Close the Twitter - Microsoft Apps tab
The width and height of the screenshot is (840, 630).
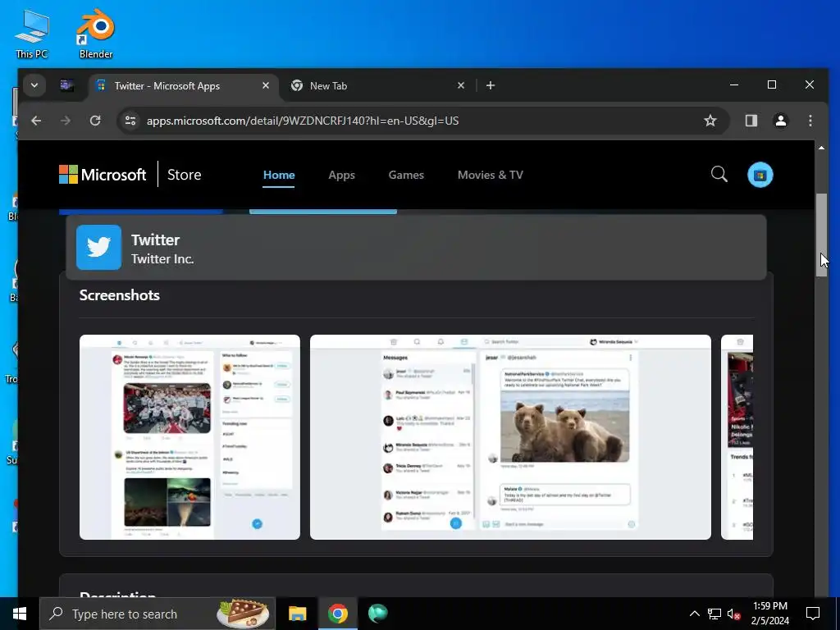(x=266, y=85)
